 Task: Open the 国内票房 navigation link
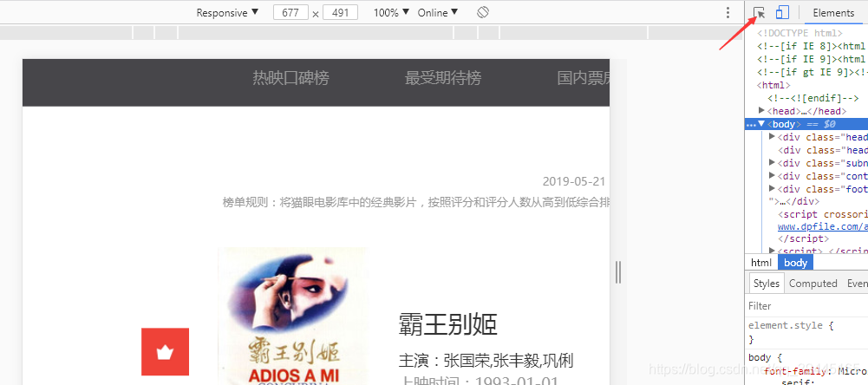583,78
